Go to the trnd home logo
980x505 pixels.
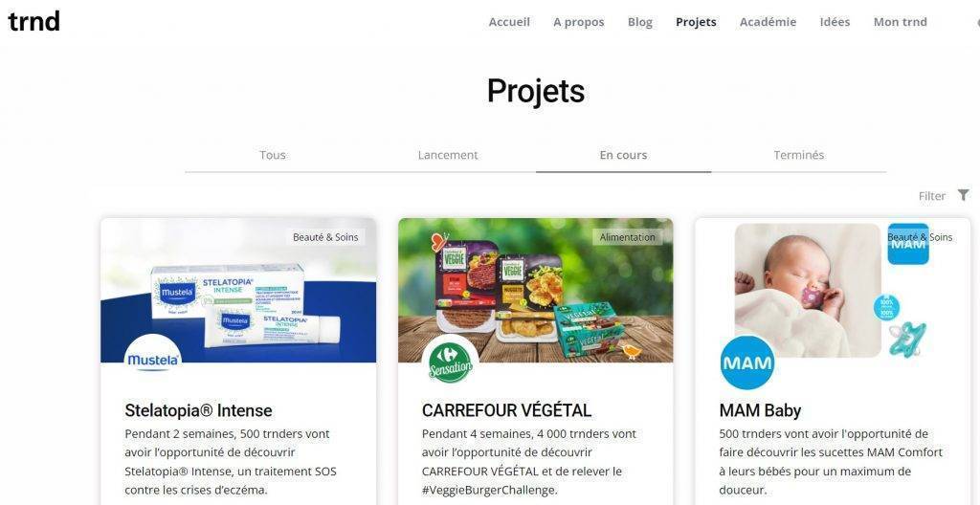click(x=33, y=21)
